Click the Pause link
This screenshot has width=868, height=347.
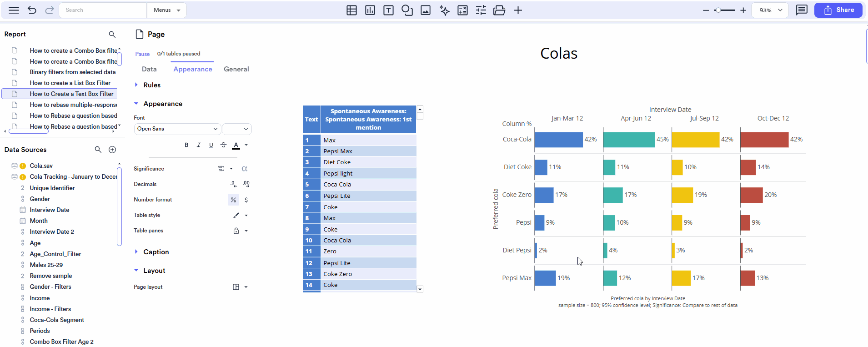142,54
